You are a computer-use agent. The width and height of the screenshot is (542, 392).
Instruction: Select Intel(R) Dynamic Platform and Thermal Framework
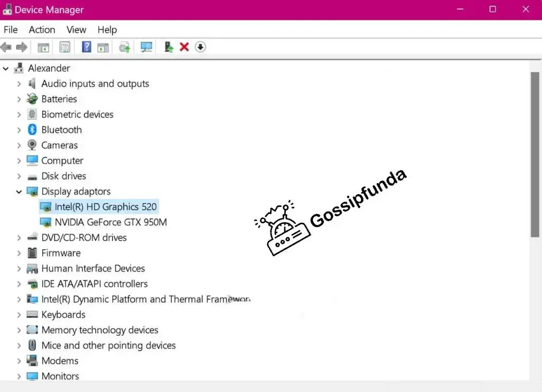146,299
